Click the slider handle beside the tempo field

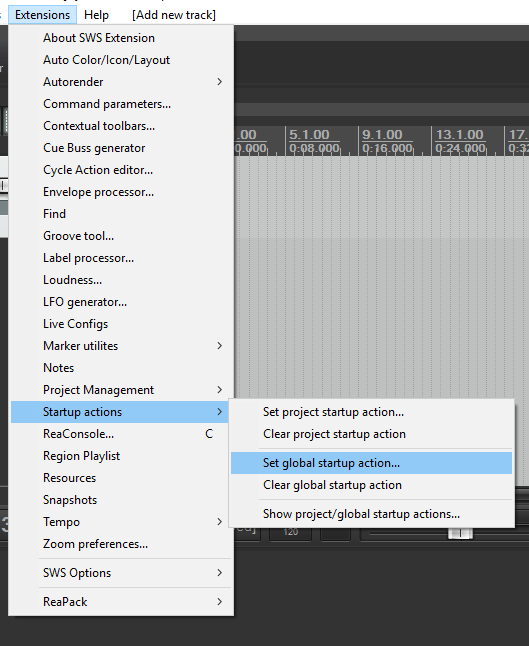pyautogui.click(x=460, y=533)
